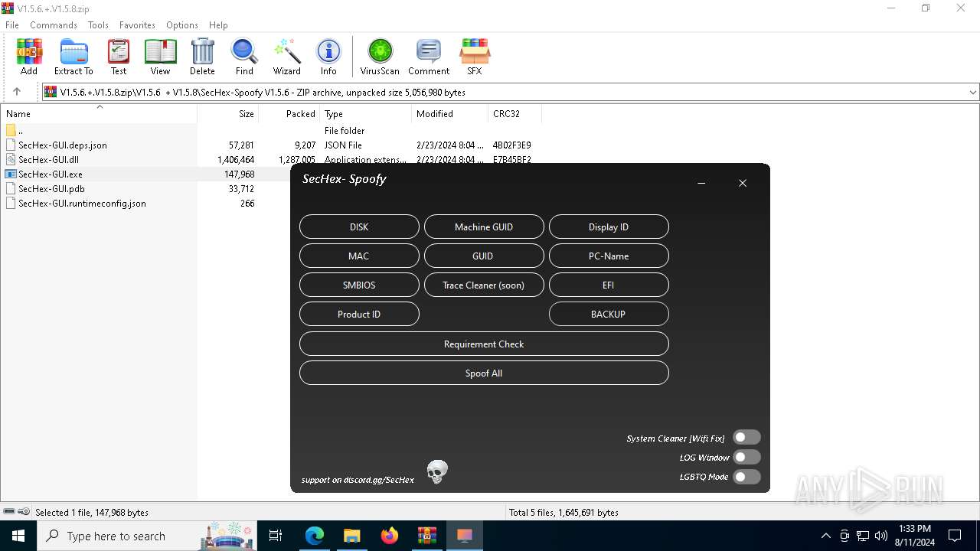
Task: Click the PC-Name button
Action: click(609, 256)
